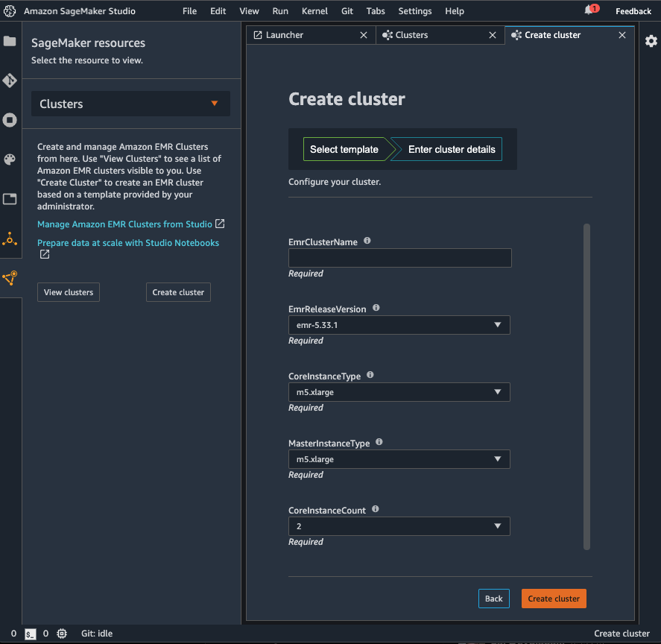Click the SageMaker Studio logo icon
Screen dimensions: 661x644
click(10, 11)
